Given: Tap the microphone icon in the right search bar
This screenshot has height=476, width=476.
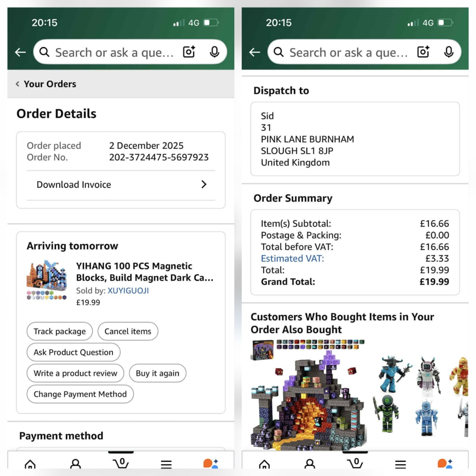Looking at the screenshot, I should click(448, 52).
